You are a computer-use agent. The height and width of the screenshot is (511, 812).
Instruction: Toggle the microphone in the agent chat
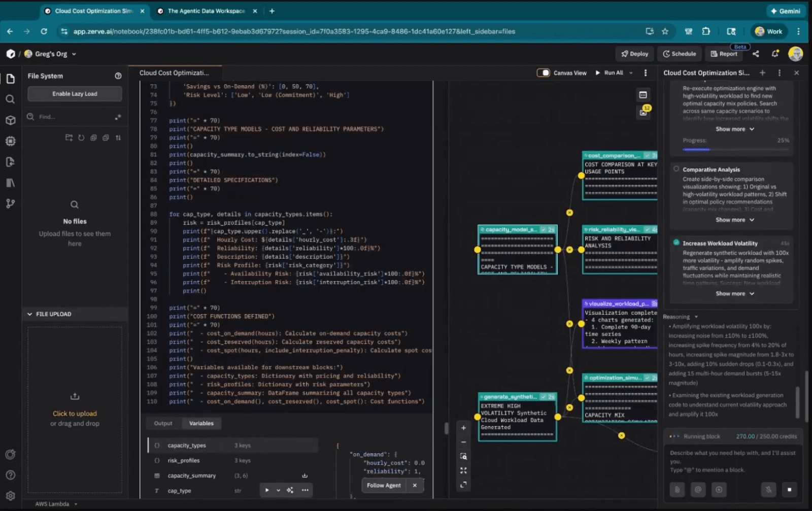[768, 490]
